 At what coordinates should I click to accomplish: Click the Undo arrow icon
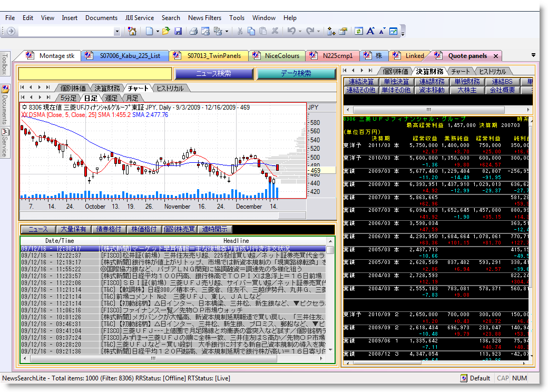[x=291, y=31]
